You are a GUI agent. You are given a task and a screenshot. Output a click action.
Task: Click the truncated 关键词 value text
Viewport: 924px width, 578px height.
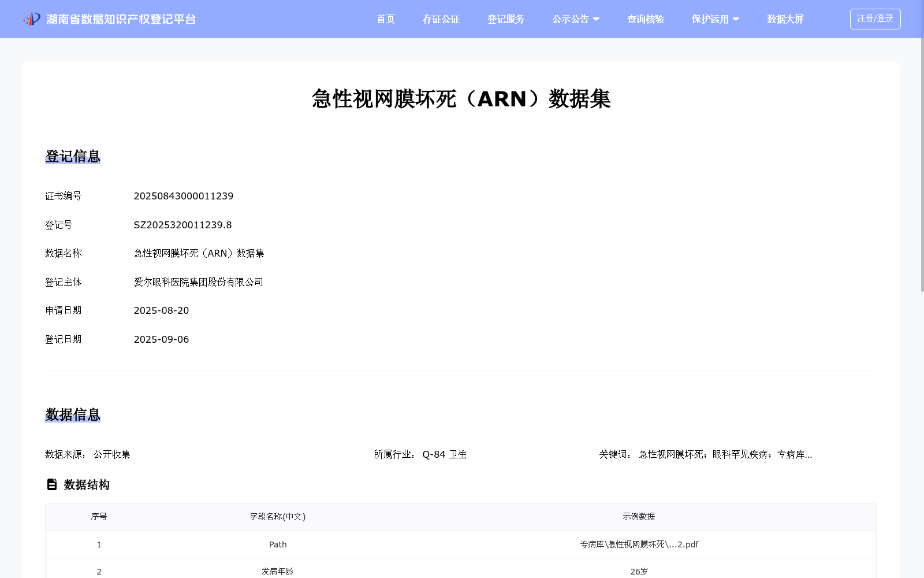point(725,454)
